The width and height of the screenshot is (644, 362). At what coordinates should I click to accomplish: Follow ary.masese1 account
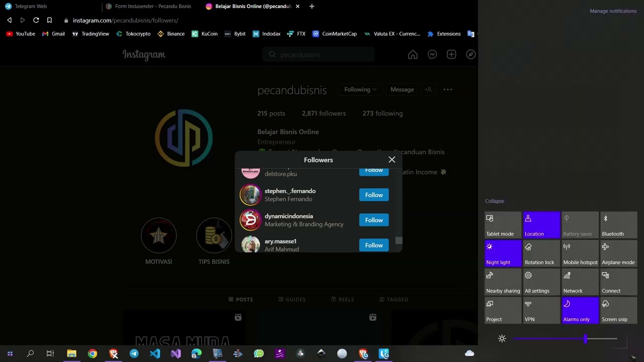click(374, 245)
